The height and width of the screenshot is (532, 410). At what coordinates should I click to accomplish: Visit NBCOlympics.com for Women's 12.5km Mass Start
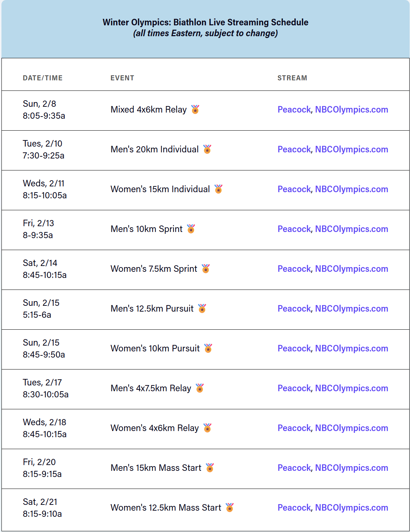351,508
